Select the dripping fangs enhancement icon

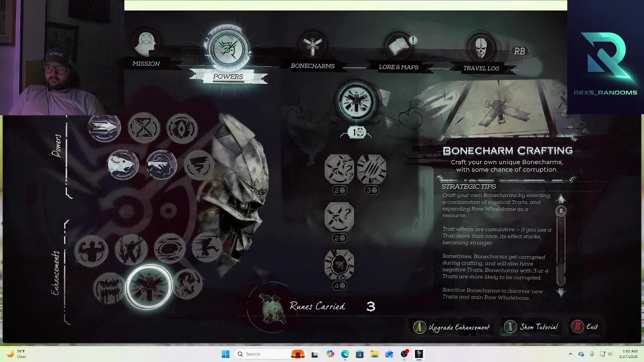pyautogui.click(x=110, y=287)
